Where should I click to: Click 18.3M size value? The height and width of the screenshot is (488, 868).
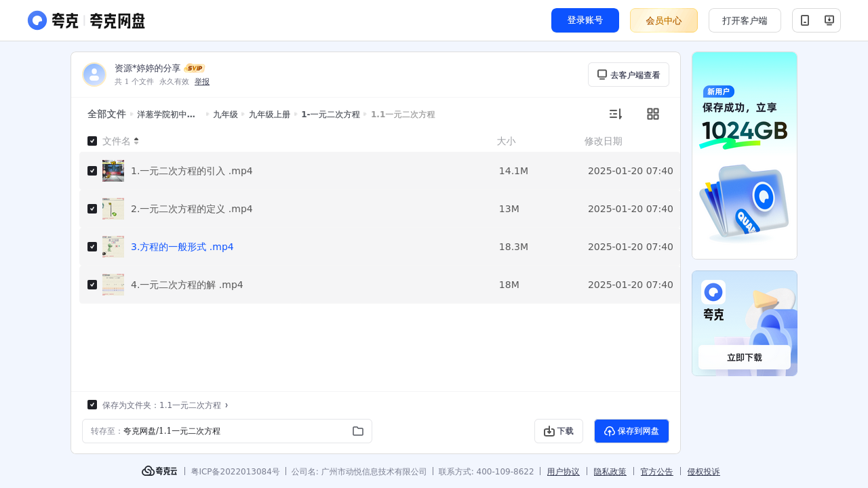click(x=513, y=247)
